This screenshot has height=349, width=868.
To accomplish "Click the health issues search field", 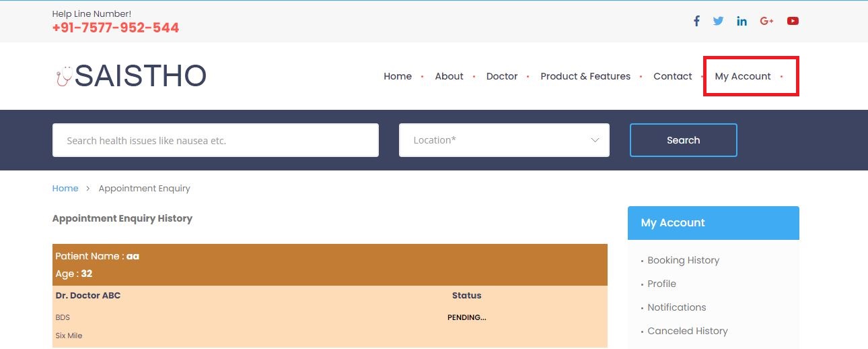I will [x=215, y=140].
